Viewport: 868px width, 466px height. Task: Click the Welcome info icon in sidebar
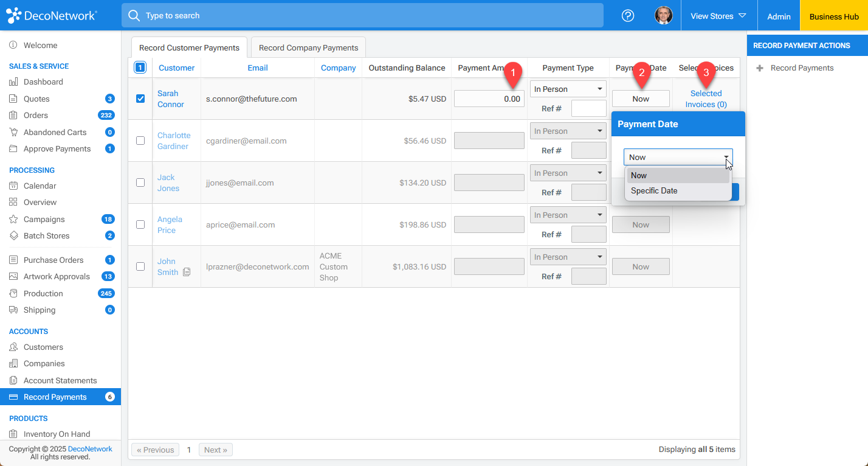tap(13, 45)
